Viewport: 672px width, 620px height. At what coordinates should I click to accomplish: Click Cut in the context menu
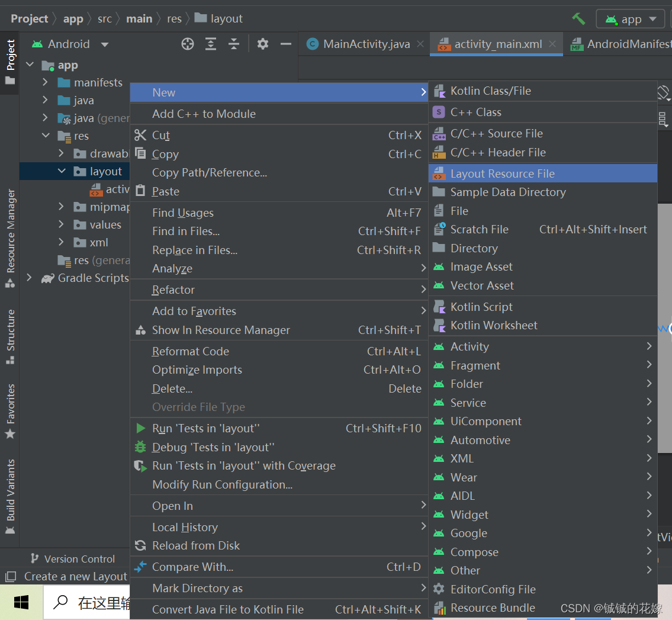pos(279,135)
